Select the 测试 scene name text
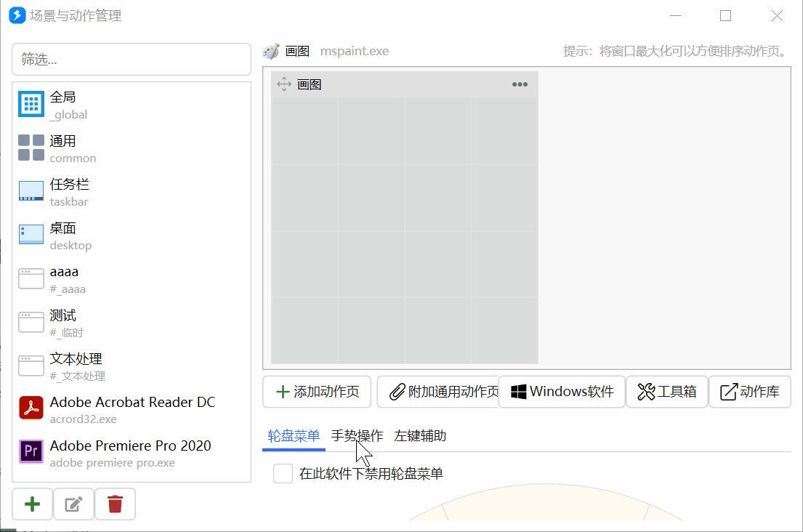The image size is (803, 532). pos(63,315)
